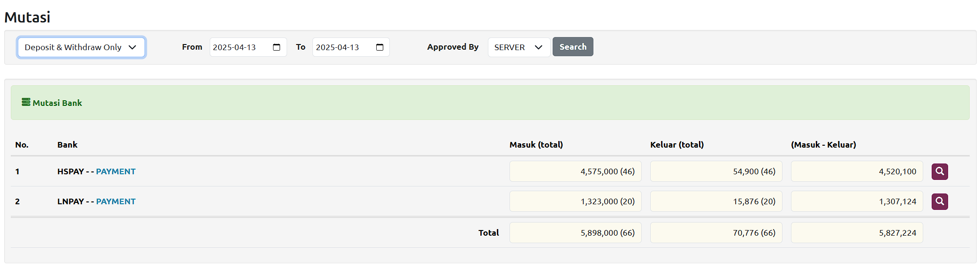Select the Total Masuk field 5,898,000
The image size is (980, 275).
(575, 233)
